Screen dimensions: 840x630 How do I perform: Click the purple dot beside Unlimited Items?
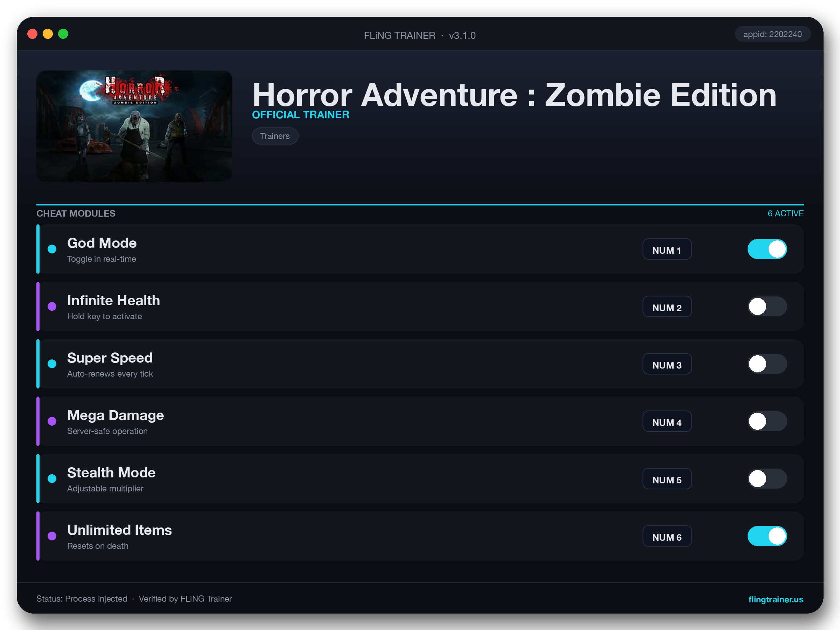(x=52, y=536)
